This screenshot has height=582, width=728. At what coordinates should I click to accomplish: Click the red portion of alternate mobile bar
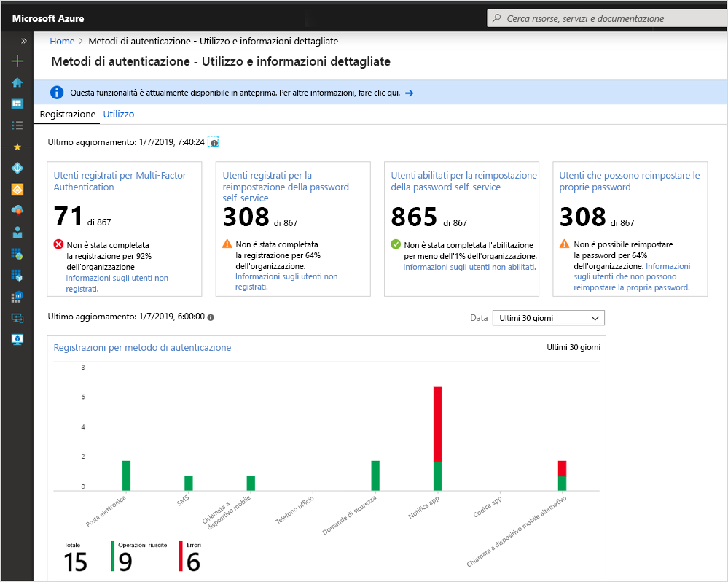point(562,468)
